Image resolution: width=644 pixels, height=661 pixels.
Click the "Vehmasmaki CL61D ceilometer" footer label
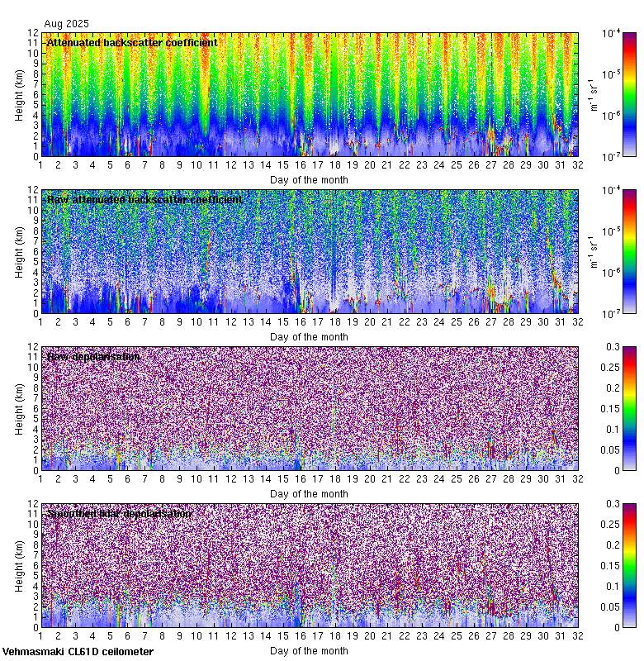(78, 652)
